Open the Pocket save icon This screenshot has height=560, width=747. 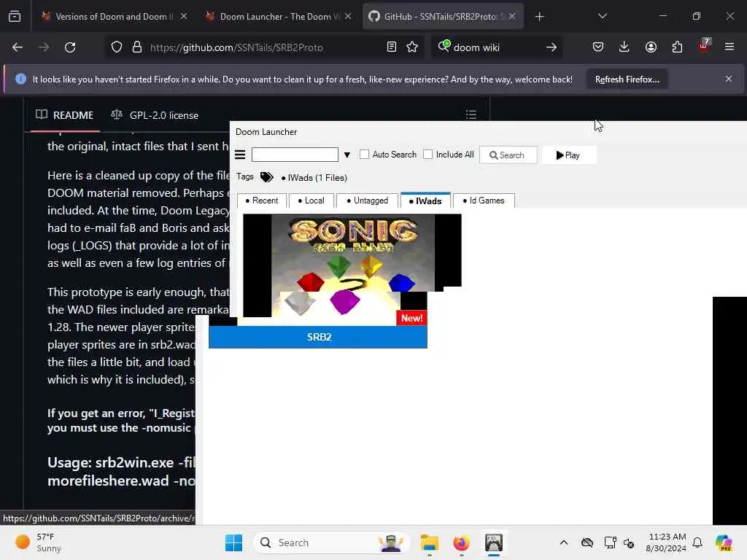click(598, 47)
